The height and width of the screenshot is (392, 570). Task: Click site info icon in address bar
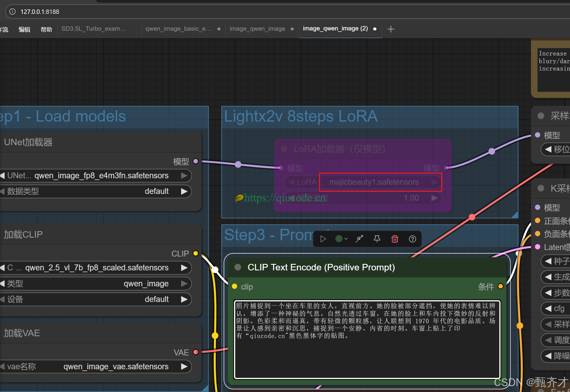pos(12,12)
